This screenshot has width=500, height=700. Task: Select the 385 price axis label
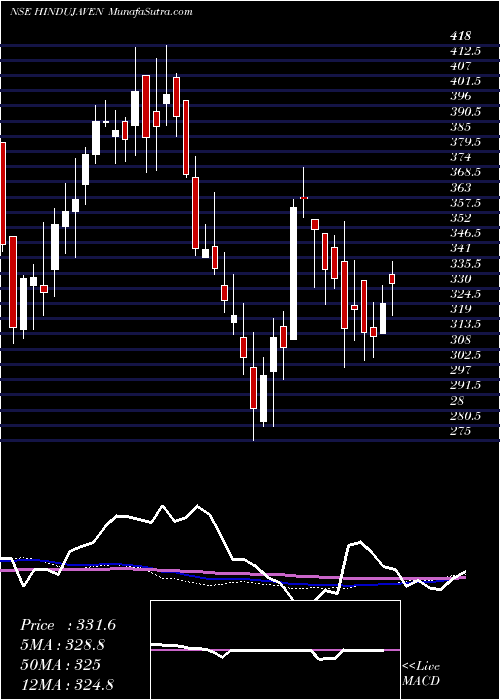(461, 127)
